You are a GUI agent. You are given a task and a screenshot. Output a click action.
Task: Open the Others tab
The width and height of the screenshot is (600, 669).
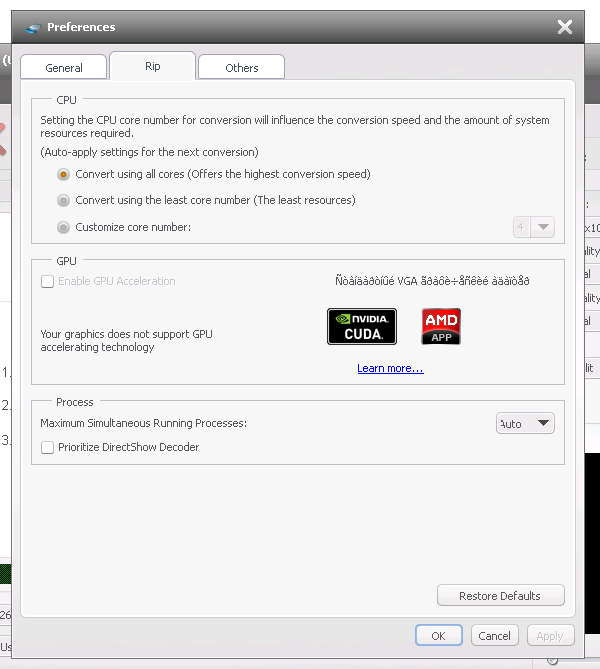[242, 67]
